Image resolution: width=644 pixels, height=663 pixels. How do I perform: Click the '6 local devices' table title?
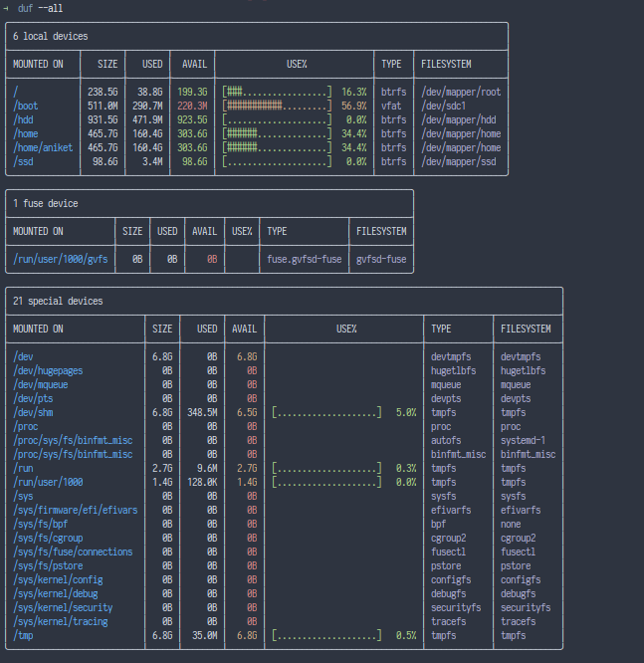pyautogui.click(x=51, y=37)
